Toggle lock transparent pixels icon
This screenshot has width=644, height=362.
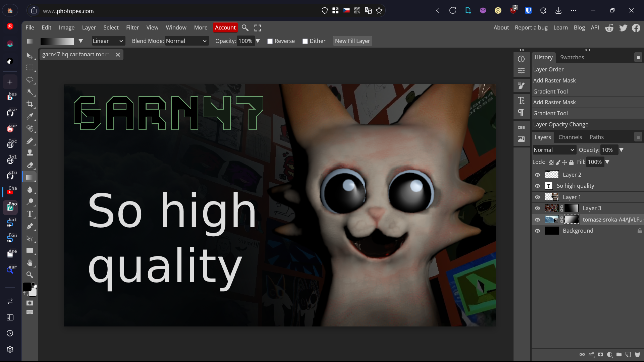pyautogui.click(x=551, y=162)
